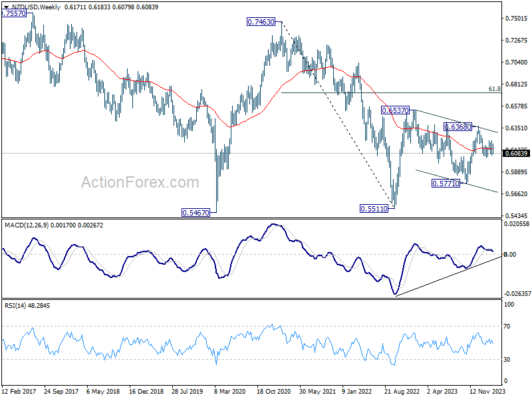532x399 pixels.
Task: Click the 0.63680 price label
Action: click(x=458, y=127)
